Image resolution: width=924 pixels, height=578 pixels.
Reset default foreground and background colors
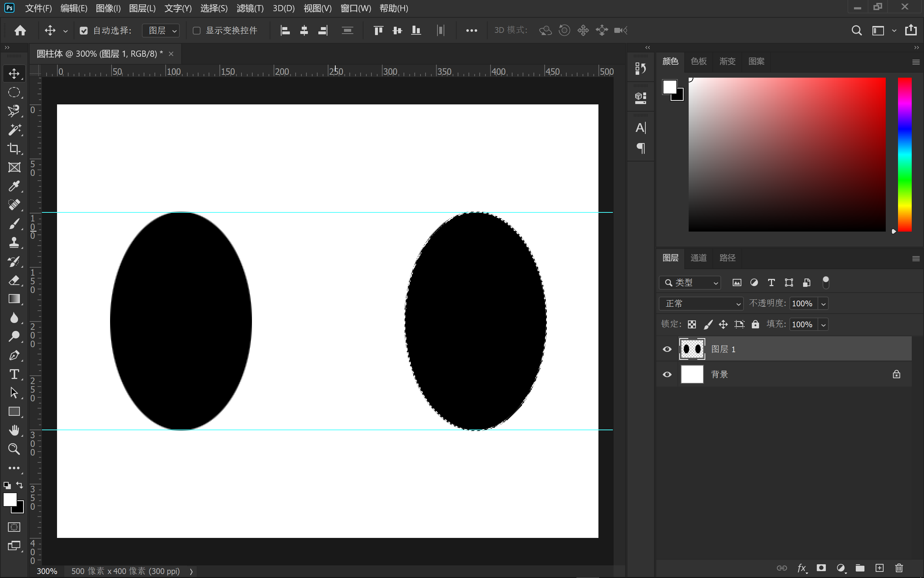coord(7,486)
